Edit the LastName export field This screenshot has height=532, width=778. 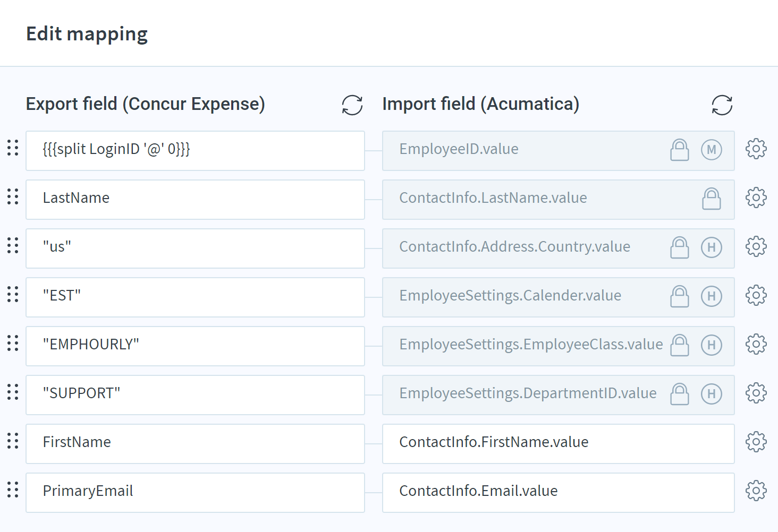coord(195,200)
